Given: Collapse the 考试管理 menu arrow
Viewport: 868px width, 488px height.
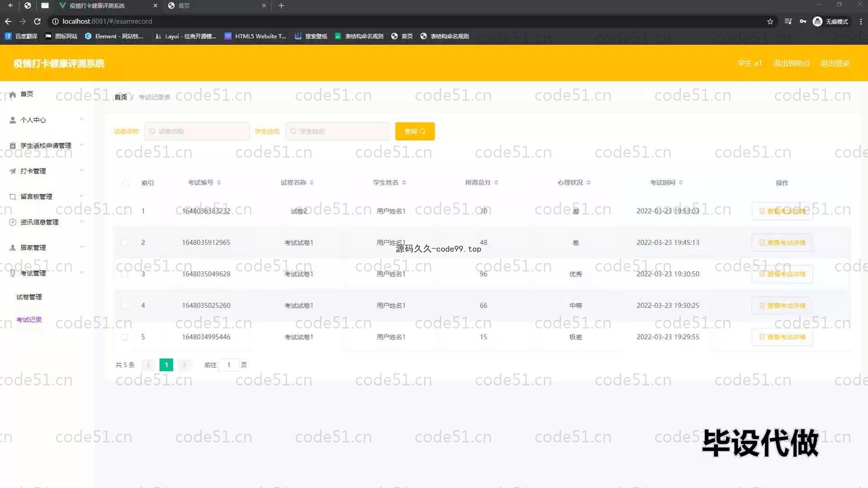Looking at the screenshot, I should tap(82, 272).
